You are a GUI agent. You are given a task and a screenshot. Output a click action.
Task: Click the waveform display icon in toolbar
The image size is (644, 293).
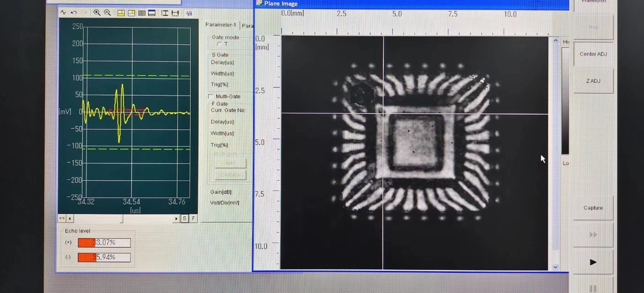click(63, 13)
